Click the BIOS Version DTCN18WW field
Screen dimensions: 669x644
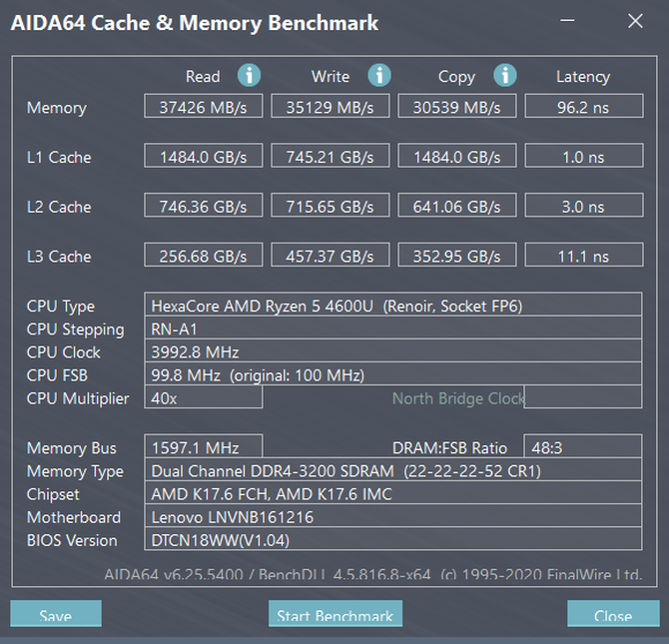tap(393, 540)
